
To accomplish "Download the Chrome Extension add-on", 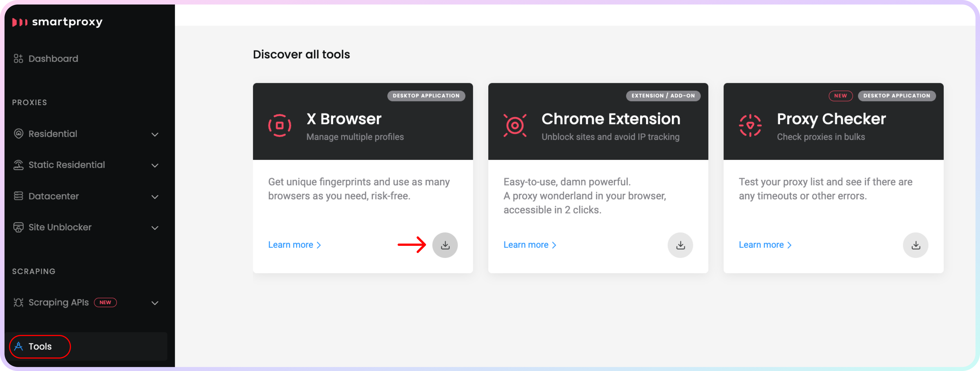I will 680,245.
